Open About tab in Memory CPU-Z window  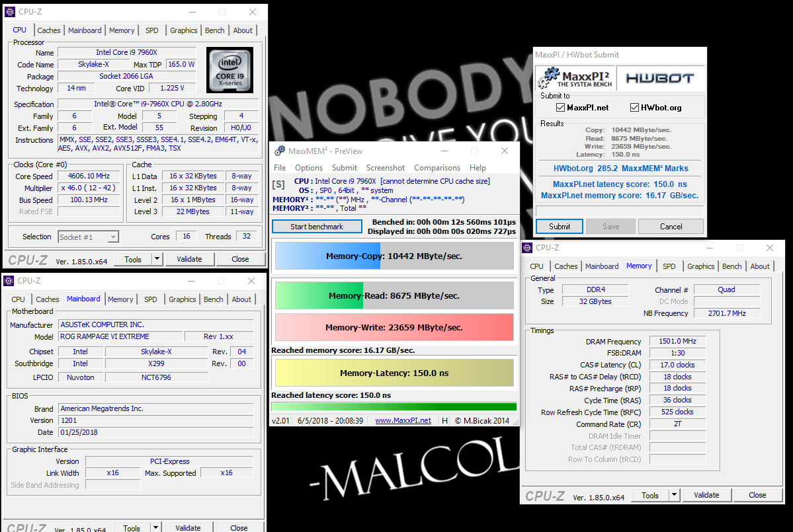click(x=760, y=266)
